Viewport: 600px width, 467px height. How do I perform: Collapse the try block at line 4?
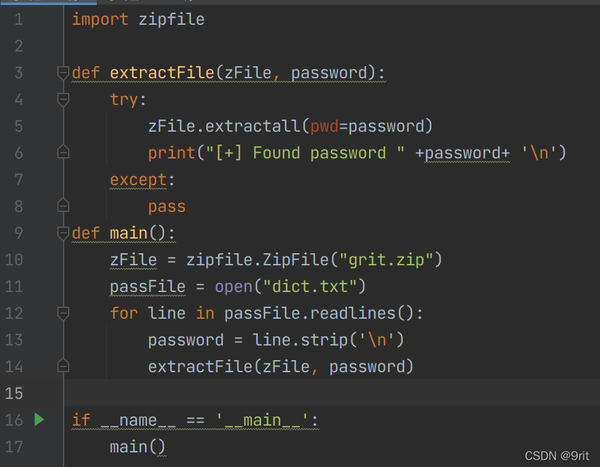tap(63, 100)
